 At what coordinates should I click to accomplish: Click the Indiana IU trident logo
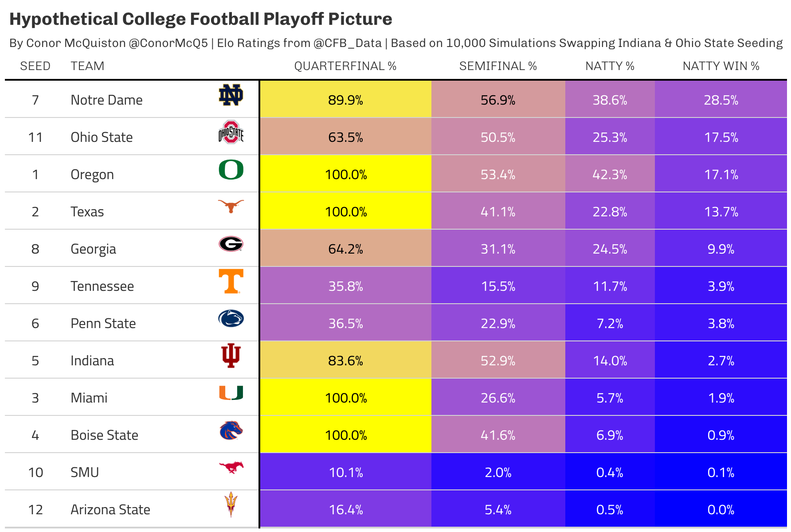(231, 356)
